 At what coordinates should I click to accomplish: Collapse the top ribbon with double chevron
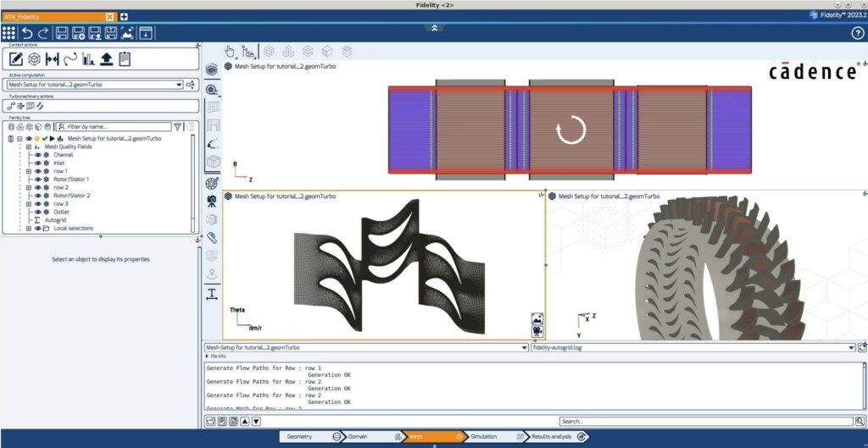(x=434, y=28)
